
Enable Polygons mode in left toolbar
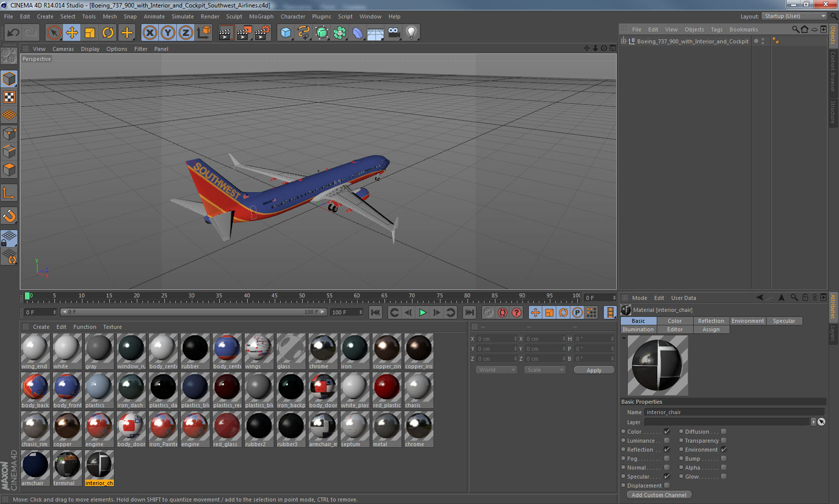(9, 170)
